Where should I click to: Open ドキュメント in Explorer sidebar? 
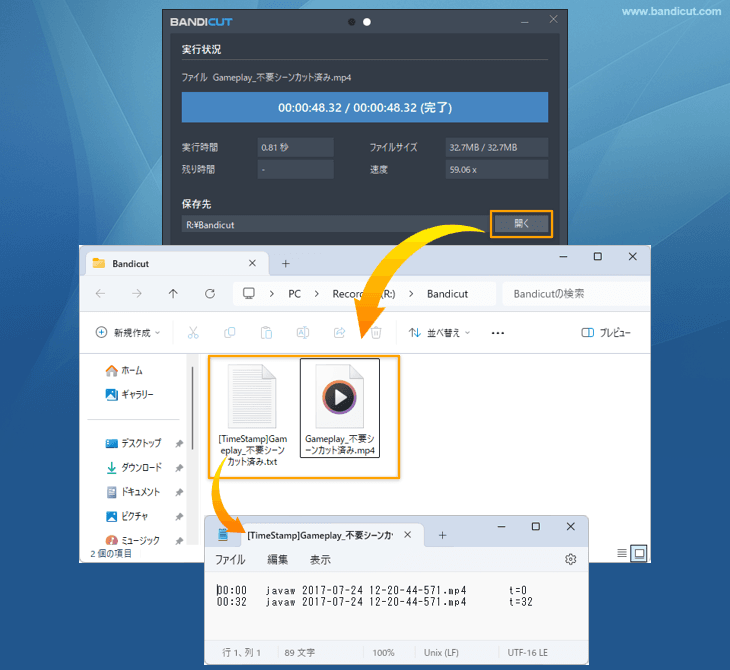tap(133, 492)
